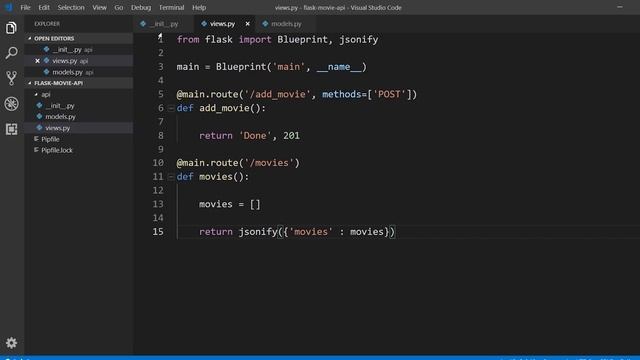Click the 'Done' string on line 8

tap(255, 136)
